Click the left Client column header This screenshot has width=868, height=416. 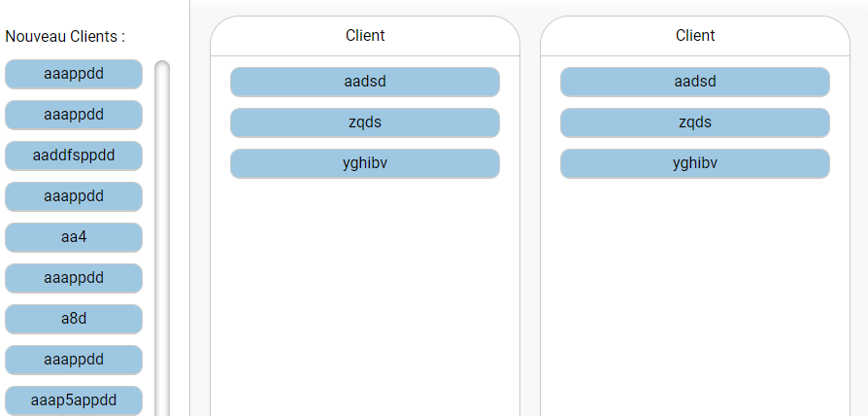(365, 36)
